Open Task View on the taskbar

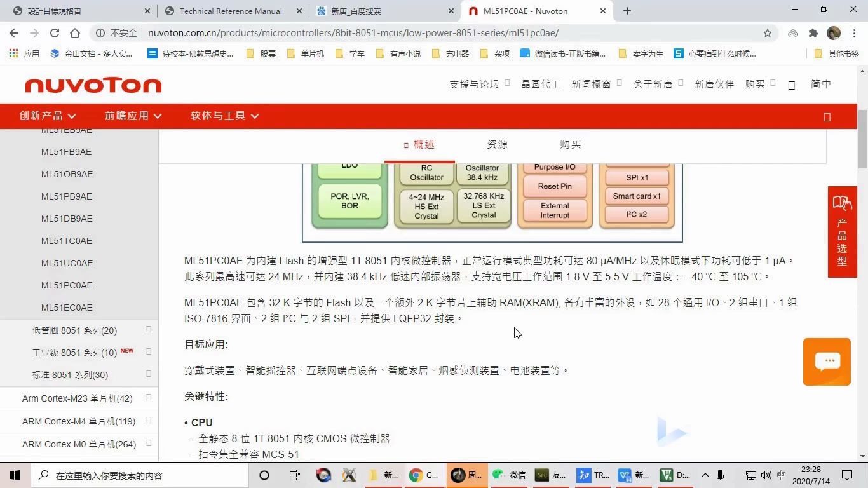pos(294,475)
